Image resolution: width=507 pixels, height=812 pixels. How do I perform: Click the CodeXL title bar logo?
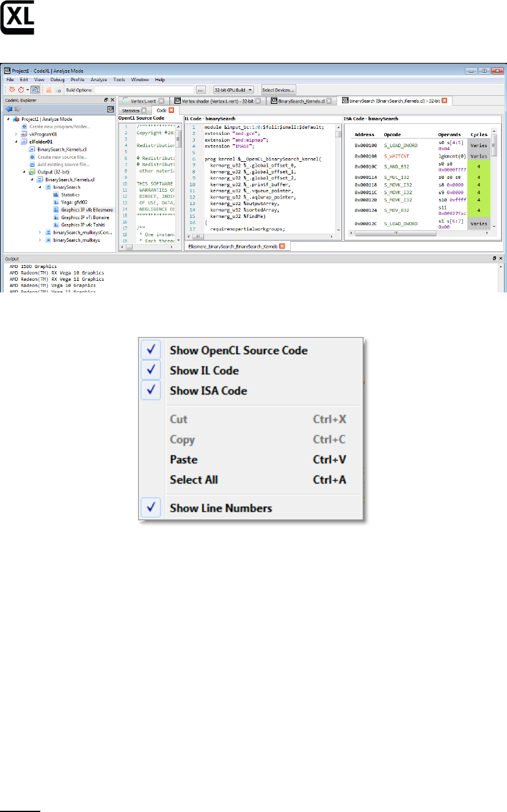click(x=8, y=70)
